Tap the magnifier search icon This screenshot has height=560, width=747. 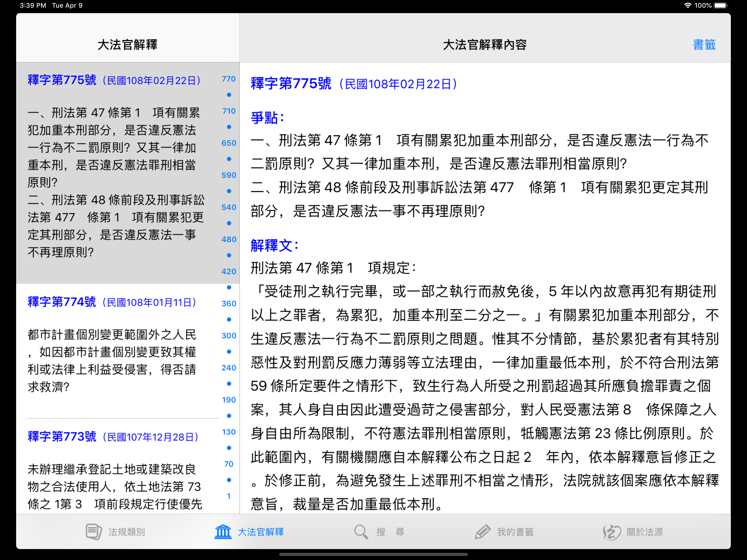click(361, 532)
